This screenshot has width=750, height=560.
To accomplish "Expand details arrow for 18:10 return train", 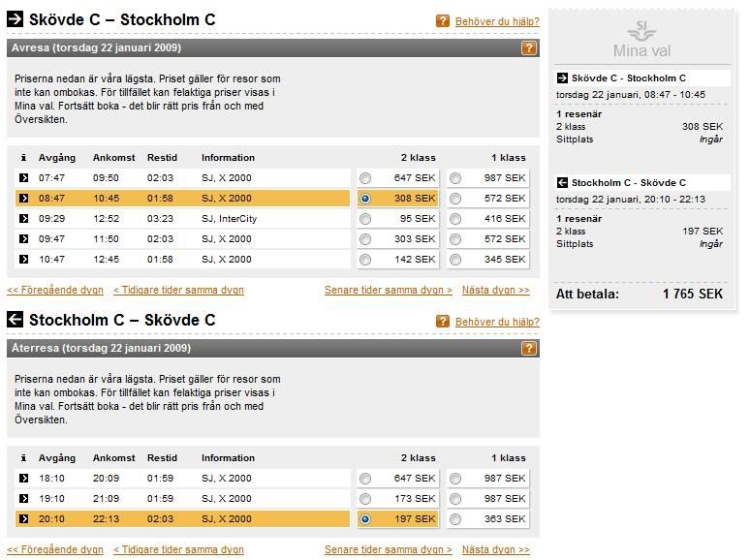I will click(x=23, y=479).
